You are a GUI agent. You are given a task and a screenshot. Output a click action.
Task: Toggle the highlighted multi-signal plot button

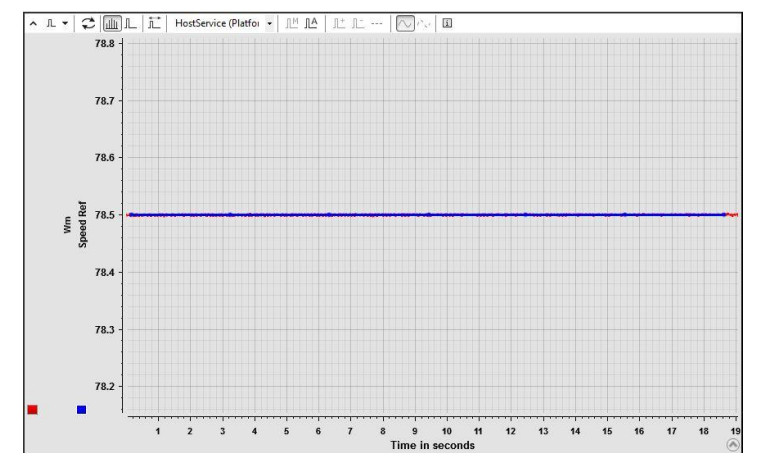[x=109, y=20]
